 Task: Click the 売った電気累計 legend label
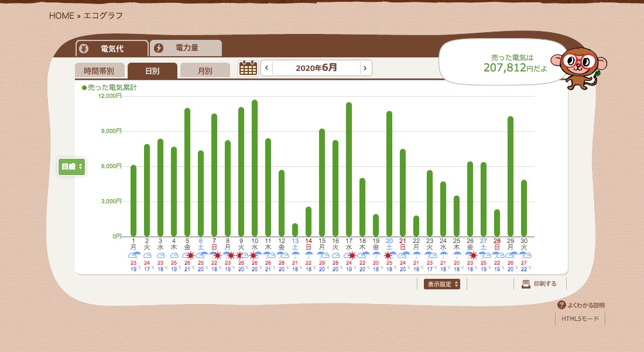[x=112, y=87]
